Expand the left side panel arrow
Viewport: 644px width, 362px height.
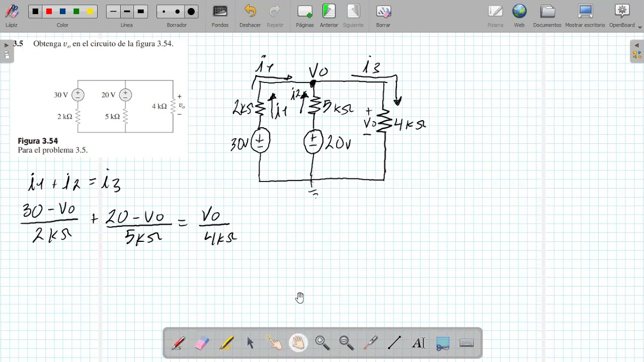(x=7, y=51)
